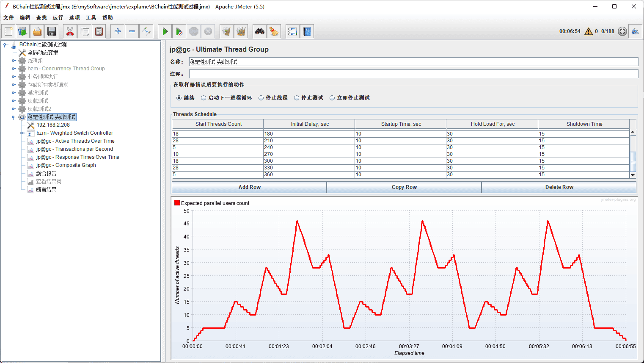Open the Help question-mark icon
644x363 pixels.
(x=307, y=31)
